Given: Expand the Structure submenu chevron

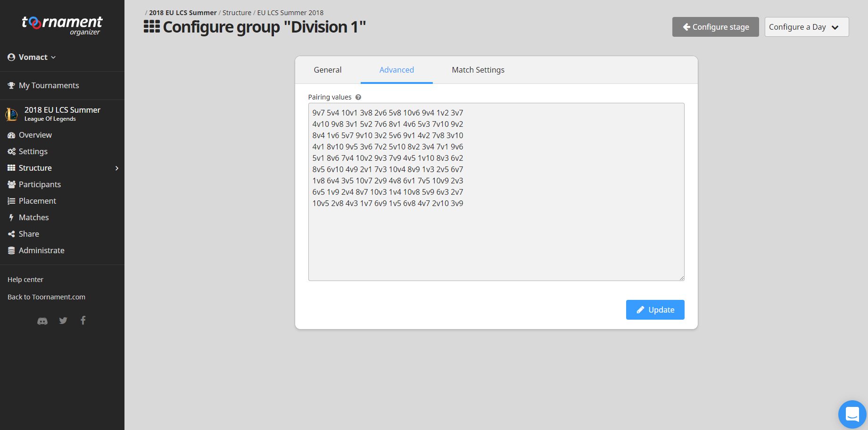Looking at the screenshot, I should (x=117, y=168).
